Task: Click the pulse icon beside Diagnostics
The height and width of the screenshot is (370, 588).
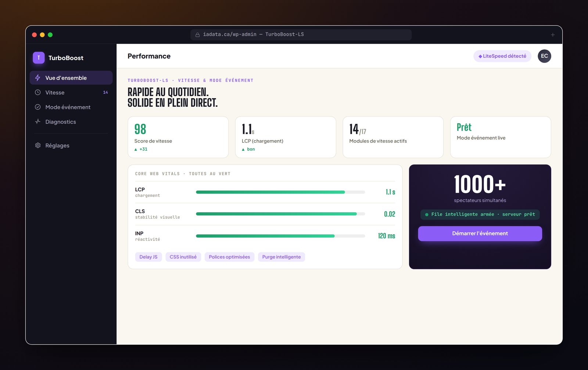Action: tap(37, 122)
